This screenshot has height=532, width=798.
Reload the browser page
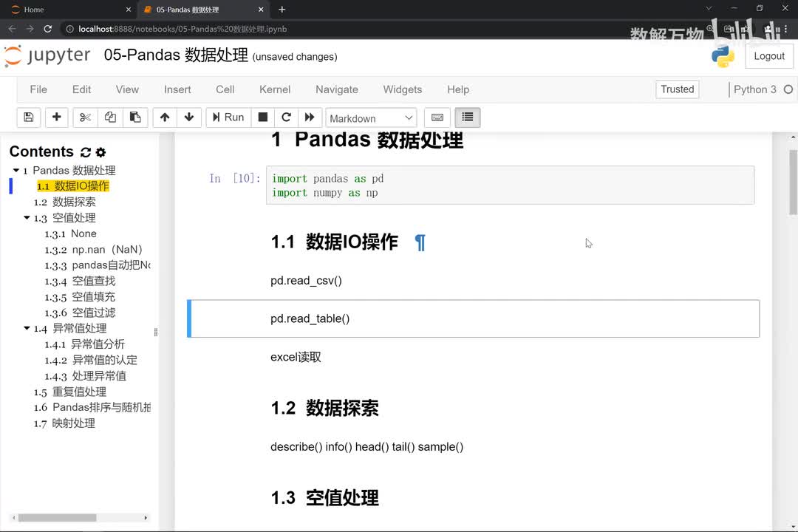click(48, 29)
